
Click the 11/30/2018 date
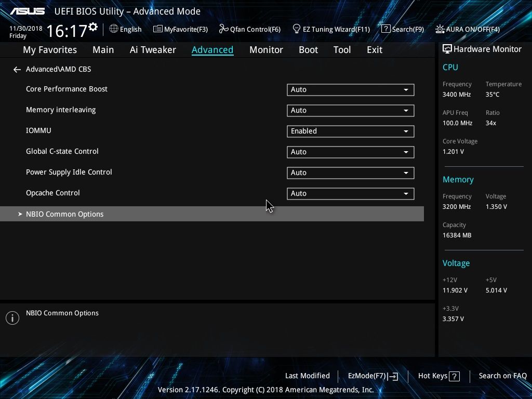pyautogui.click(x=26, y=29)
